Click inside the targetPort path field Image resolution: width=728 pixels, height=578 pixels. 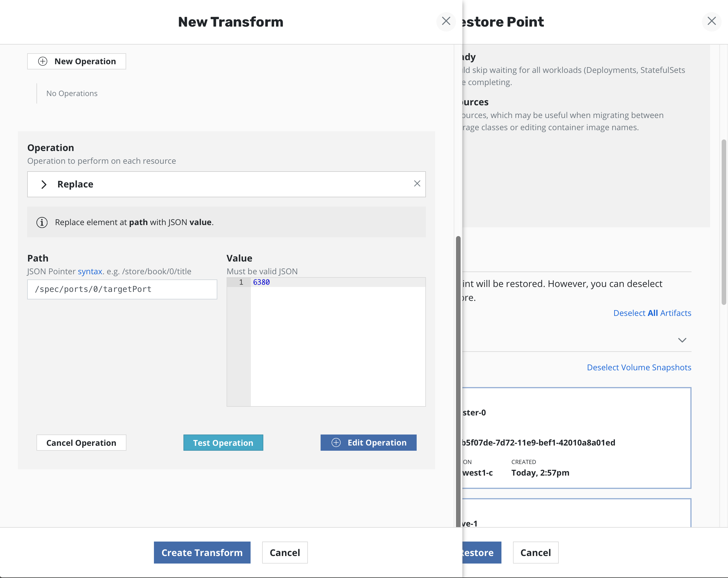click(122, 289)
